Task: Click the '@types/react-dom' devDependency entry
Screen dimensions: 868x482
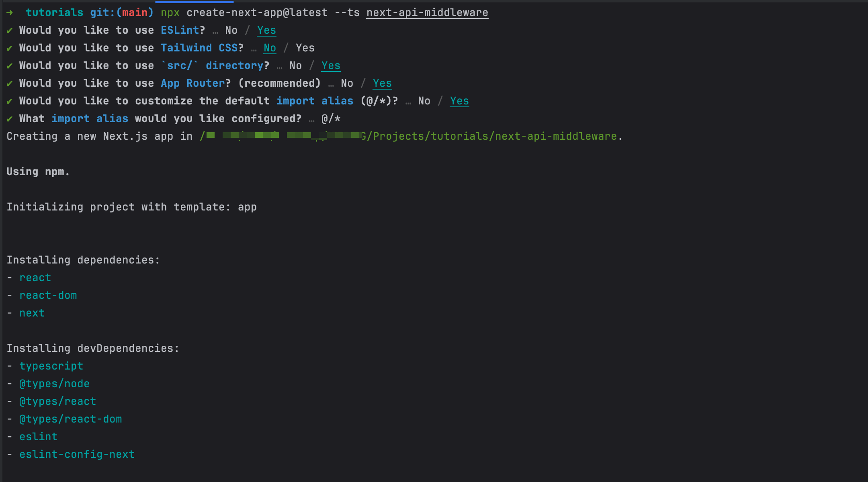Action: click(70, 419)
